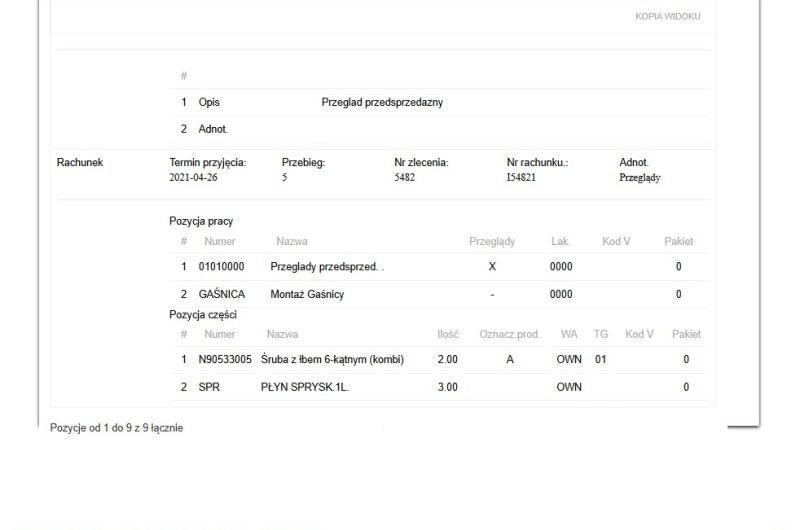The height and width of the screenshot is (530, 800).
Task: Click the GAŚNICA work number
Action: [x=222, y=294]
